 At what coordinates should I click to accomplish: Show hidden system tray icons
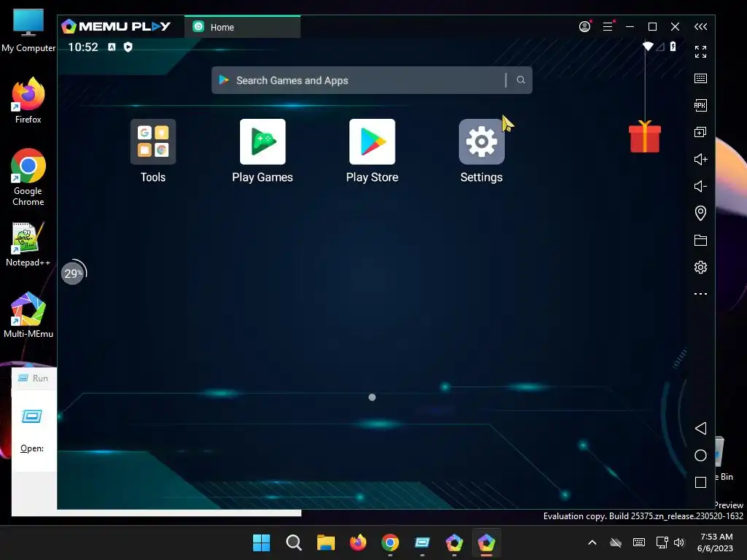592,542
